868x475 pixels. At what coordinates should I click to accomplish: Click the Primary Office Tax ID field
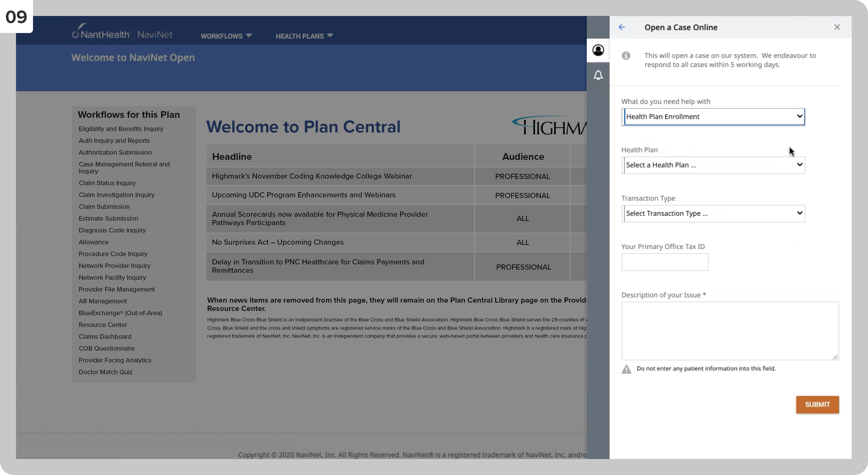[x=665, y=262]
